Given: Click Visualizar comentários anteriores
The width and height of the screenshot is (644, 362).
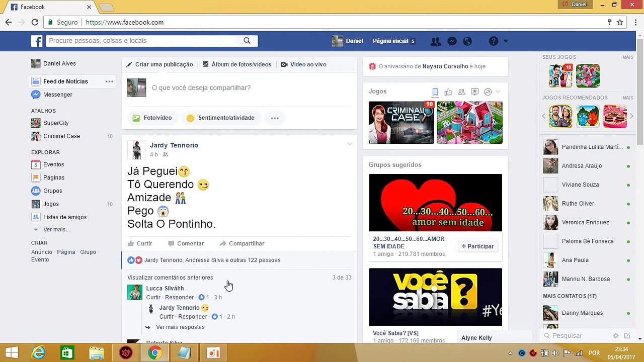Looking at the screenshot, I should click(x=170, y=278).
